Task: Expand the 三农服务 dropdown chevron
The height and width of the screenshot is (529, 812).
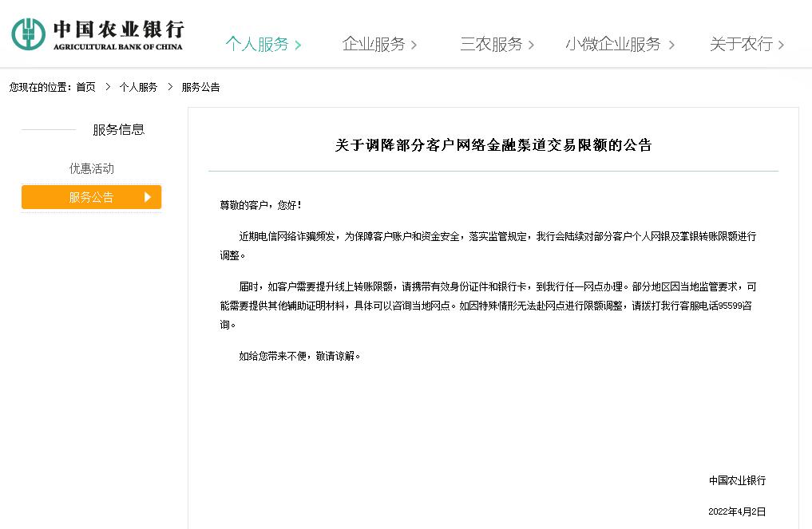Action: click(x=533, y=45)
